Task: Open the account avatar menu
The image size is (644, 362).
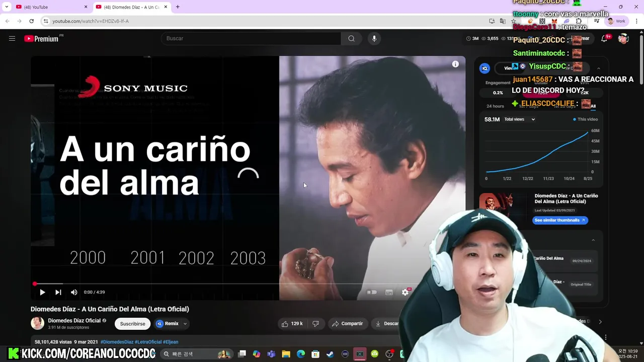Action: click(623, 39)
